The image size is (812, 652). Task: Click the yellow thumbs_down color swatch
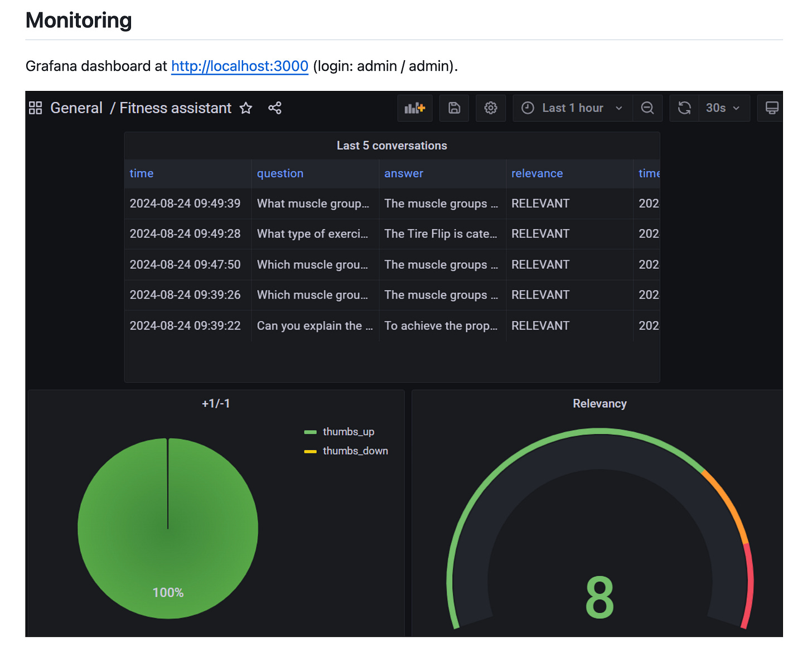[310, 451]
